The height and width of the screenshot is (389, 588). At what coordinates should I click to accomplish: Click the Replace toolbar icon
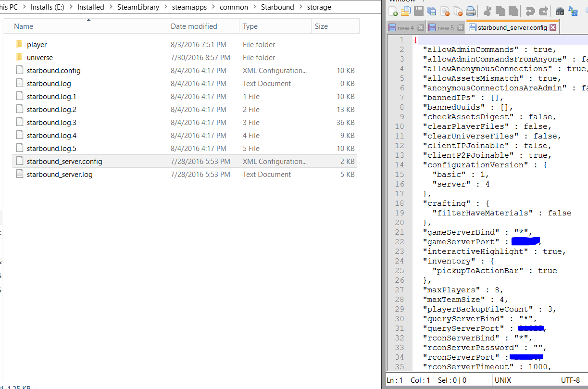[x=573, y=12]
